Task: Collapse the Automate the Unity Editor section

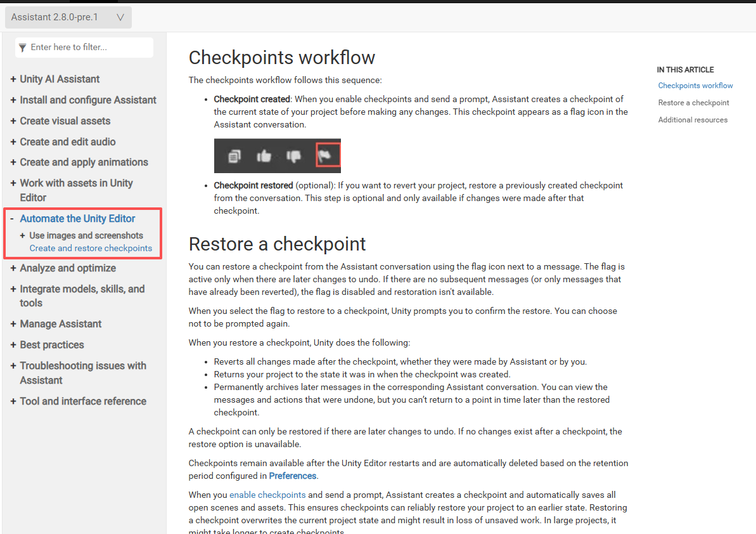Action: pos(13,219)
